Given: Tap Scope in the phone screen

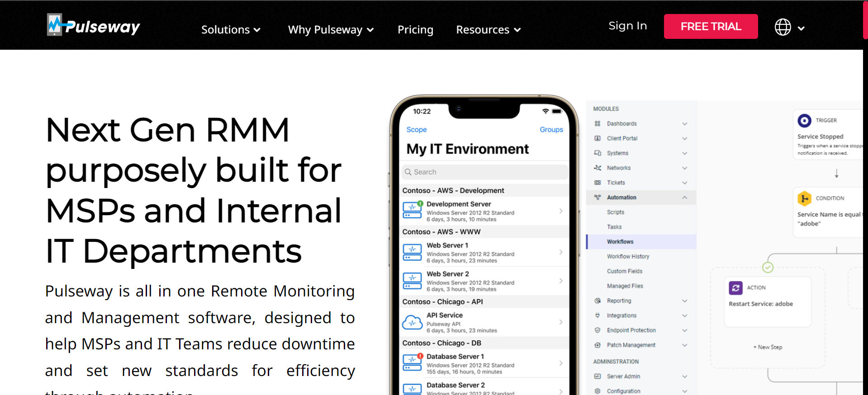Looking at the screenshot, I should coord(416,130).
